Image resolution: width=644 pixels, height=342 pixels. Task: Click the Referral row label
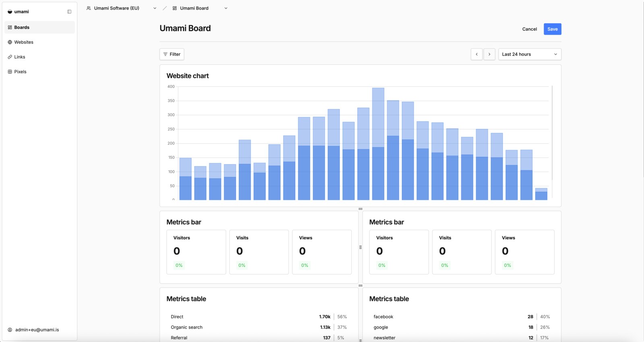[x=179, y=338]
